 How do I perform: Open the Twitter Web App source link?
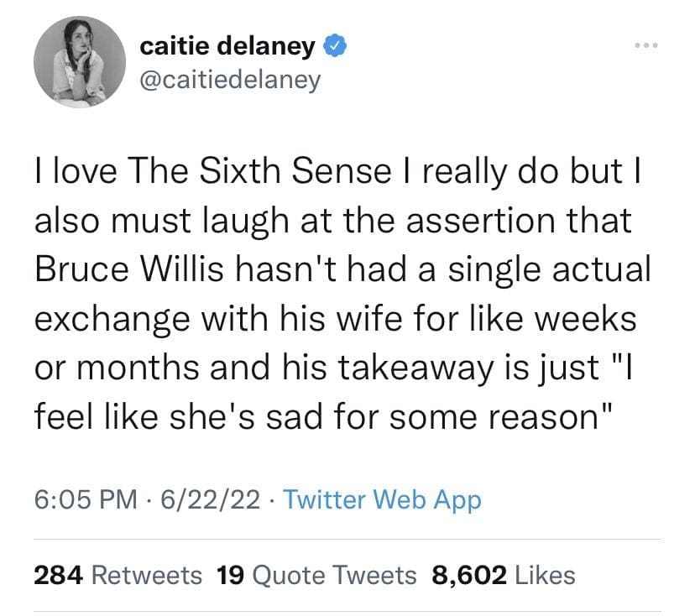(x=381, y=501)
